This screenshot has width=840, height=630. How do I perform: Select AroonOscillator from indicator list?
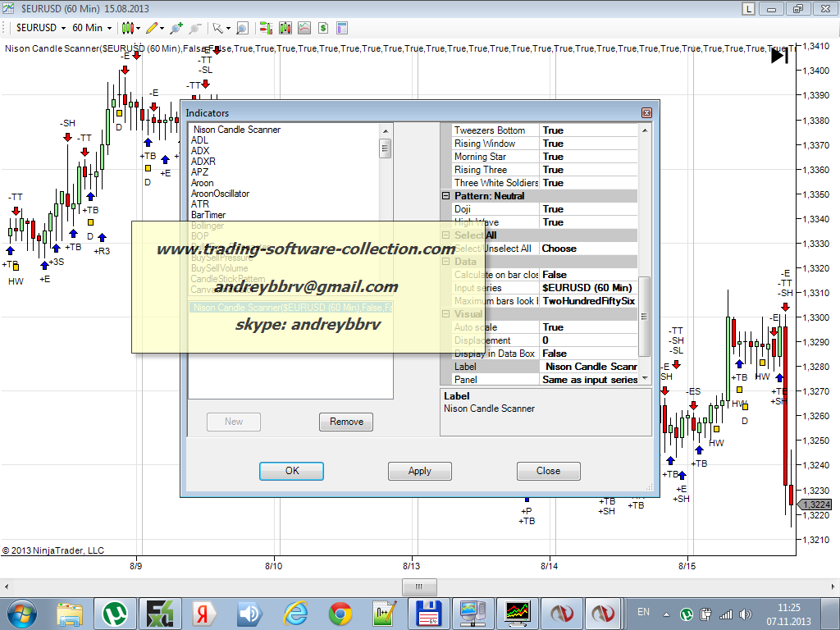tap(220, 194)
